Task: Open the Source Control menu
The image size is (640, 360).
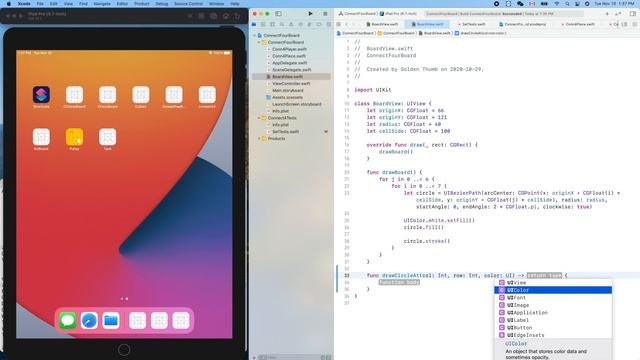Action: [x=188, y=4]
